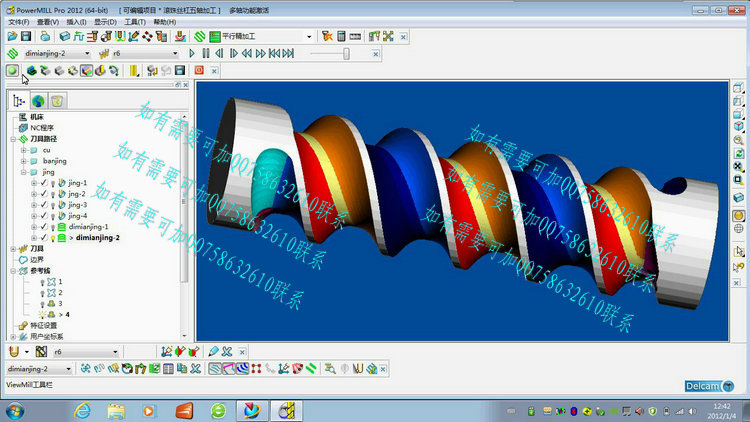This screenshot has width=750, height=422.
Task: Toggle checkbox for jing-4 toolpath
Action: pyautogui.click(x=44, y=216)
